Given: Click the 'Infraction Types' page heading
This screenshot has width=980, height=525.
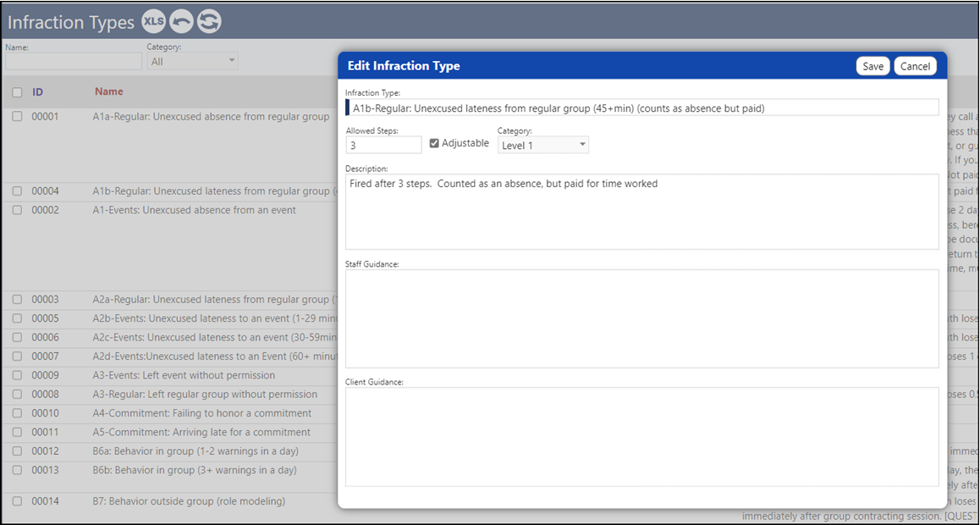Looking at the screenshot, I should click(70, 23).
